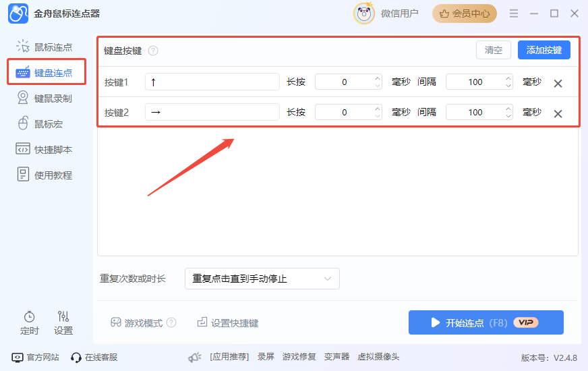Viewport: 588px width, 371px height.
Task: Click the help icon beside 游戏模式
Action: pos(171,322)
